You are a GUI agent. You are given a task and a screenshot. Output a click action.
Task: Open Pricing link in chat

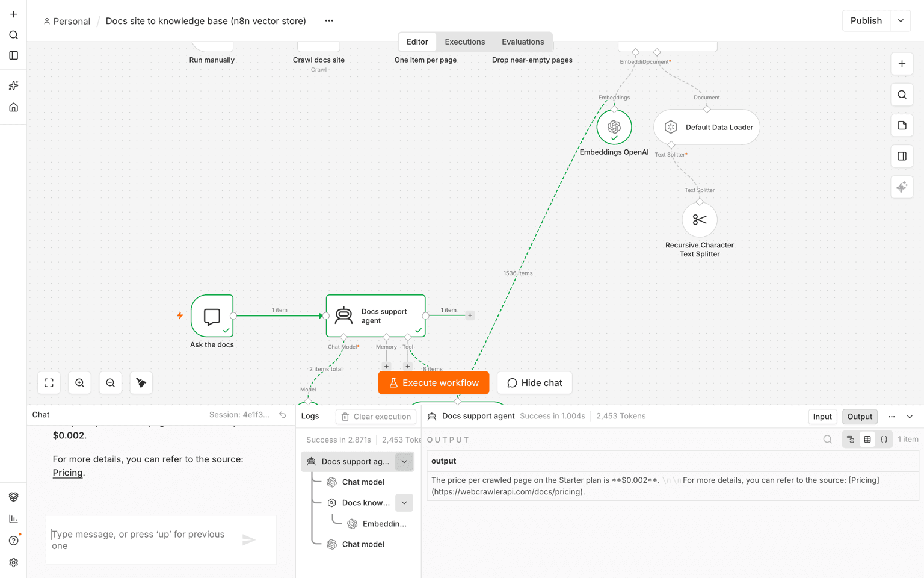click(67, 473)
